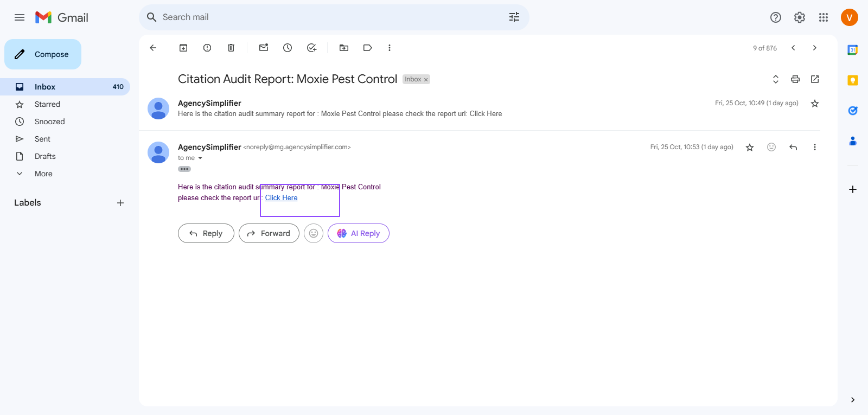Screen dimensions: 868x415
Task: Open message More menu three dots
Action: pos(815,147)
